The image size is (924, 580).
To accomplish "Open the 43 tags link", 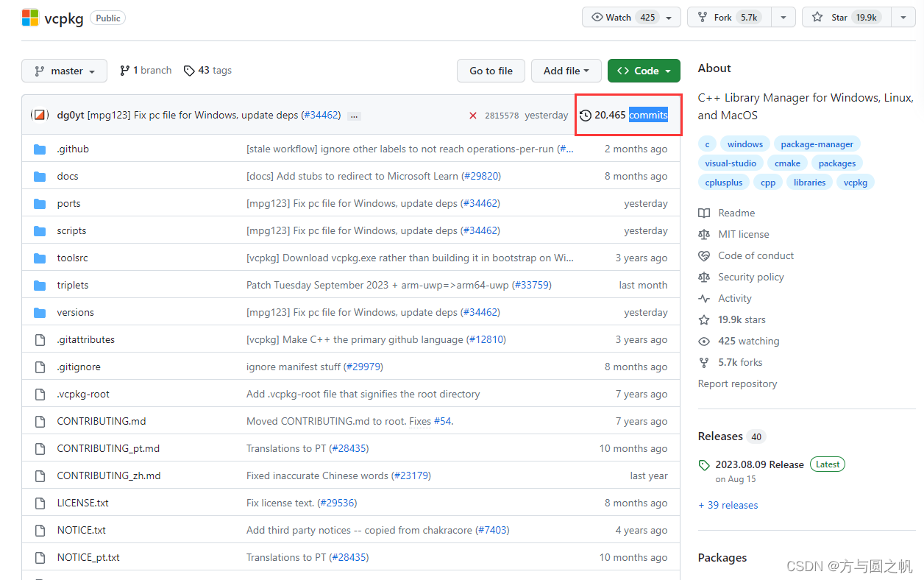I will [207, 71].
